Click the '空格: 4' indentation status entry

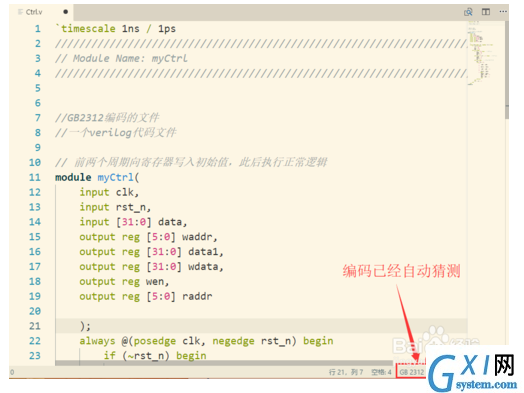click(381, 372)
